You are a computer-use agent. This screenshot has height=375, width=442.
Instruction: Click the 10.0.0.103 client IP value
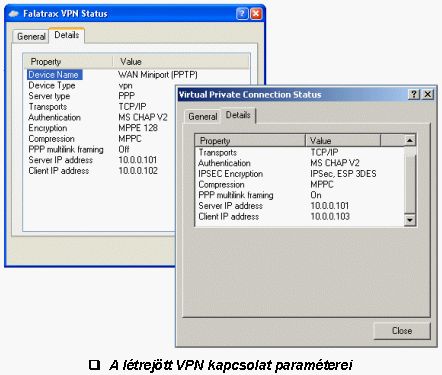tap(330, 216)
